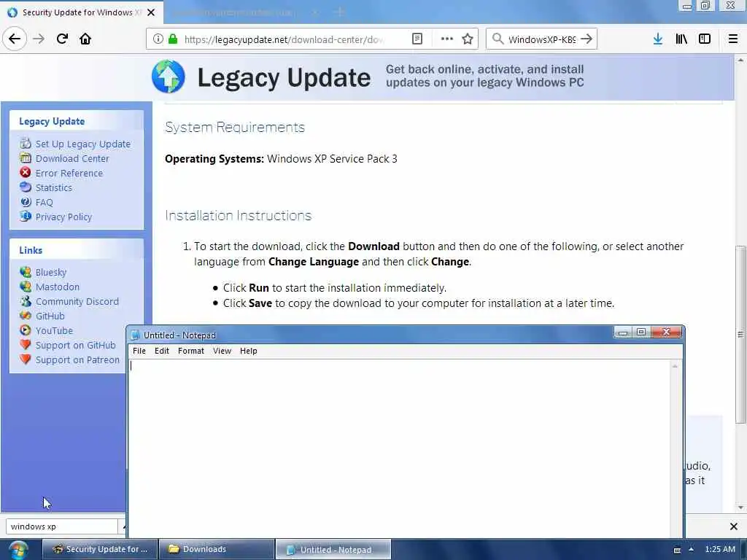Open Error Reference sidebar link

click(x=69, y=174)
